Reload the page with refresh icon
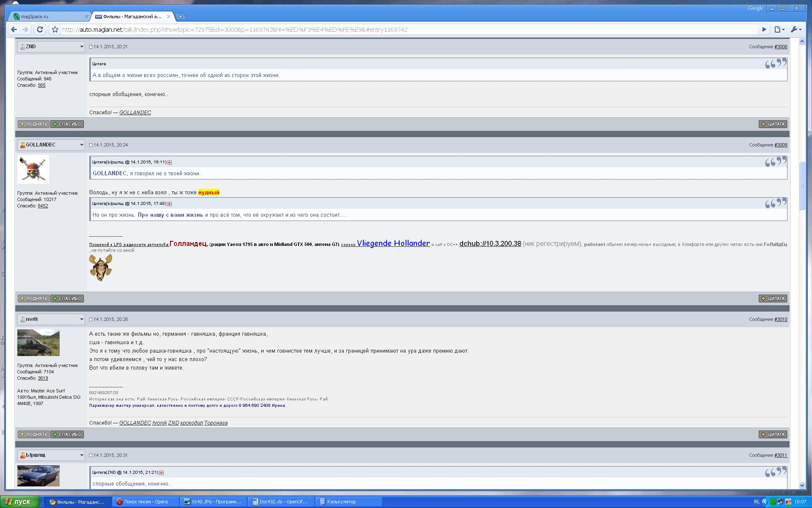This screenshot has height=508, width=812. point(40,29)
